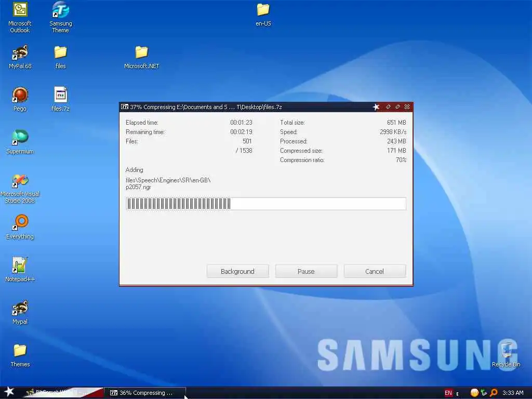Image resolution: width=532 pixels, height=399 pixels.
Task: Click the orange round tray icon
Action: click(474, 393)
